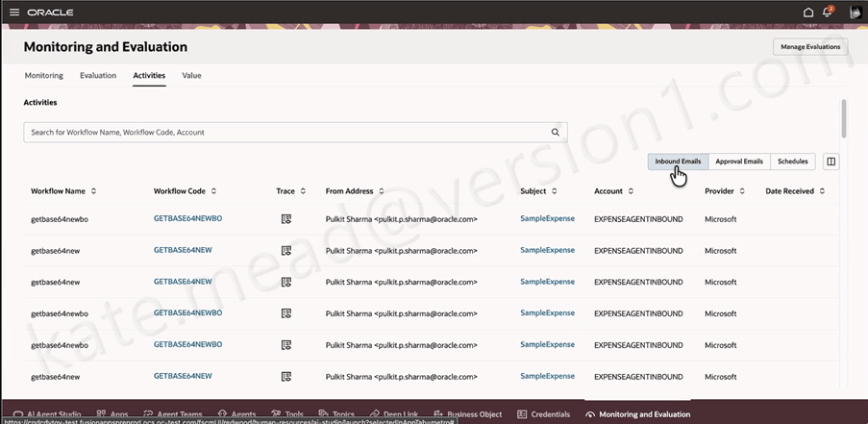Image resolution: width=868 pixels, height=424 pixels.
Task: Switch to the Monitoring tab
Action: coord(43,75)
